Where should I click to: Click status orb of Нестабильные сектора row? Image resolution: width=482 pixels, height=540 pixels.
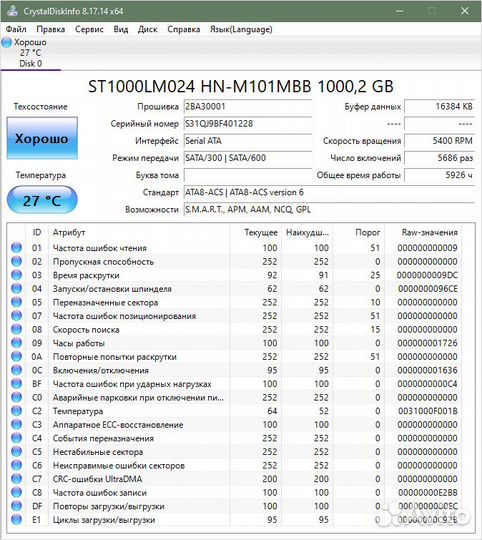pyautogui.click(x=16, y=451)
